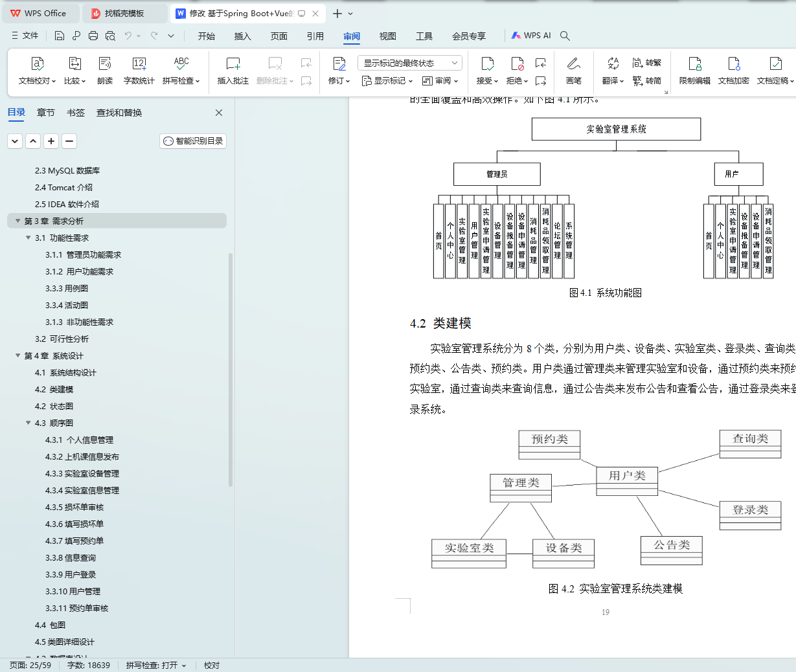Image resolution: width=796 pixels, height=672 pixels.
Task: Select the 画笔 pen tool
Action: pos(574,71)
